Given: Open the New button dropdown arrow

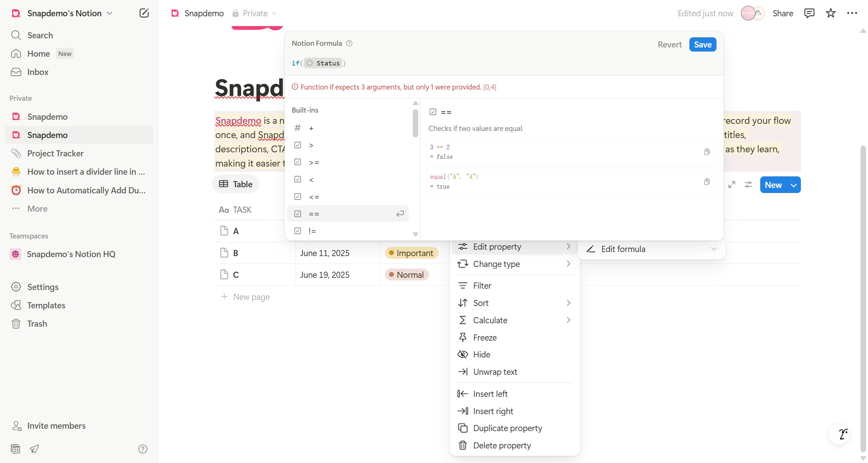Looking at the screenshot, I should pyautogui.click(x=794, y=185).
